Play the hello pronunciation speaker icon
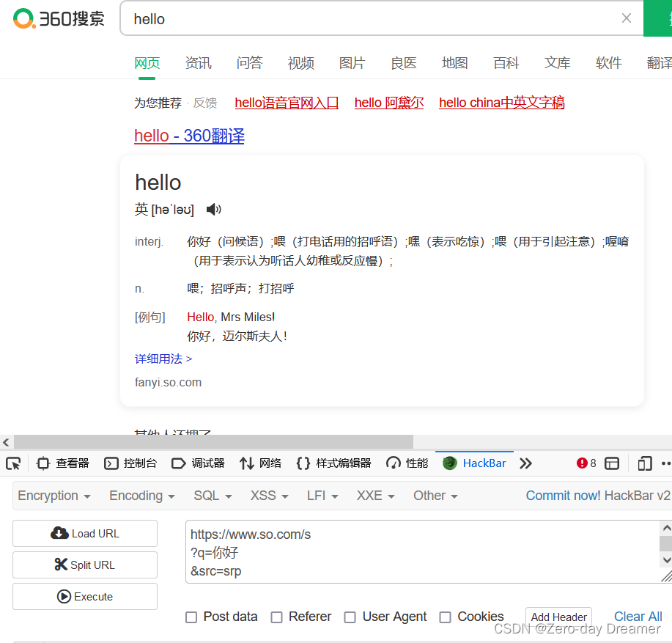This screenshot has height=643, width=672. coord(213,209)
